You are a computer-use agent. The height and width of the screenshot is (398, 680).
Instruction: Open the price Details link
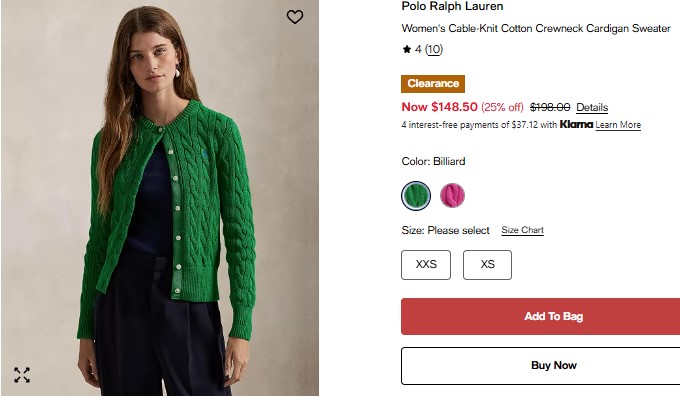coord(592,107)
